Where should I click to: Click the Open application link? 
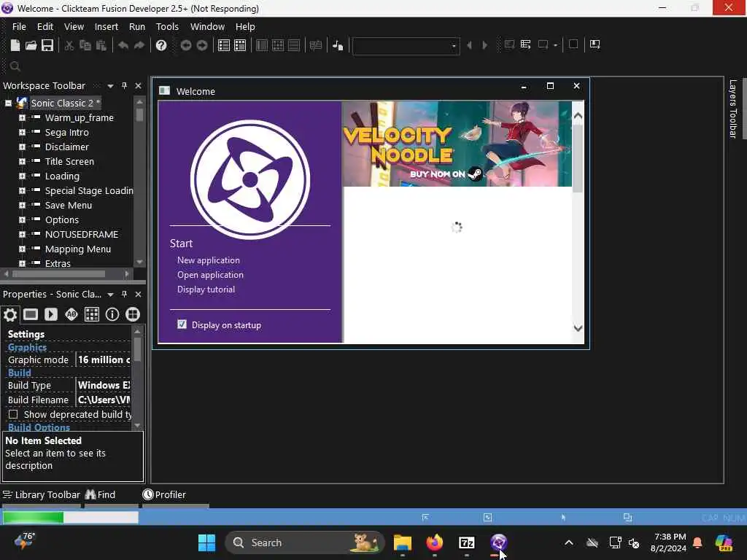210,275
